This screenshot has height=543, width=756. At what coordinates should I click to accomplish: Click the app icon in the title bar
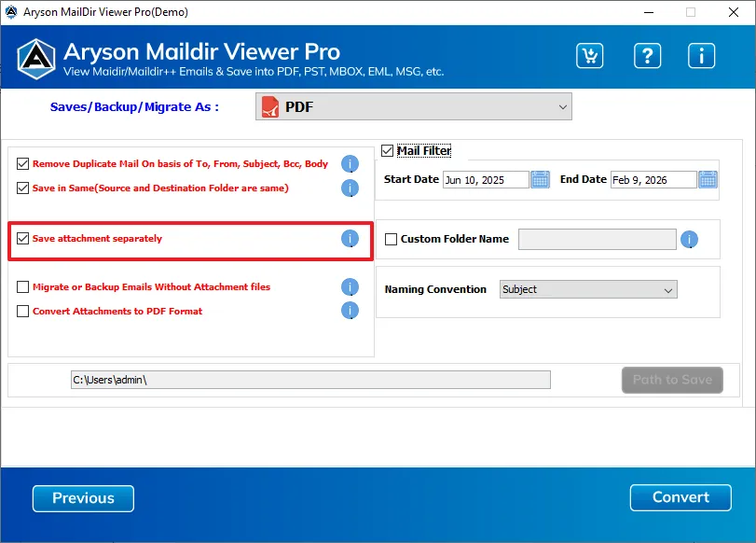10,12
